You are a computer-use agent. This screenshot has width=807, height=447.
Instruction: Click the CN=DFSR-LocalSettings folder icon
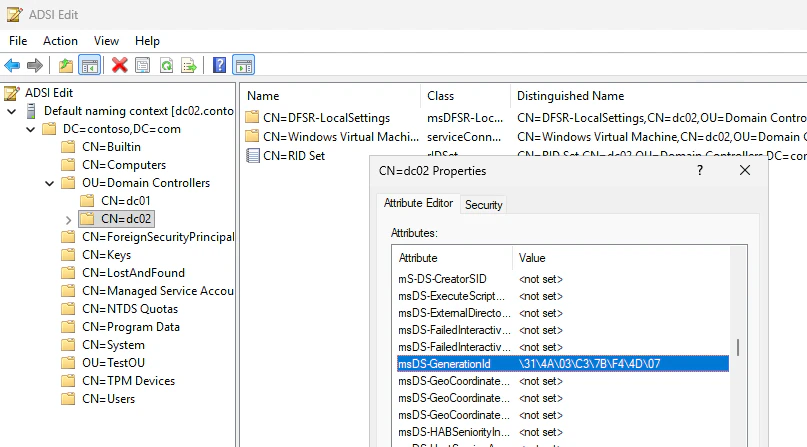tap(252, 117)
